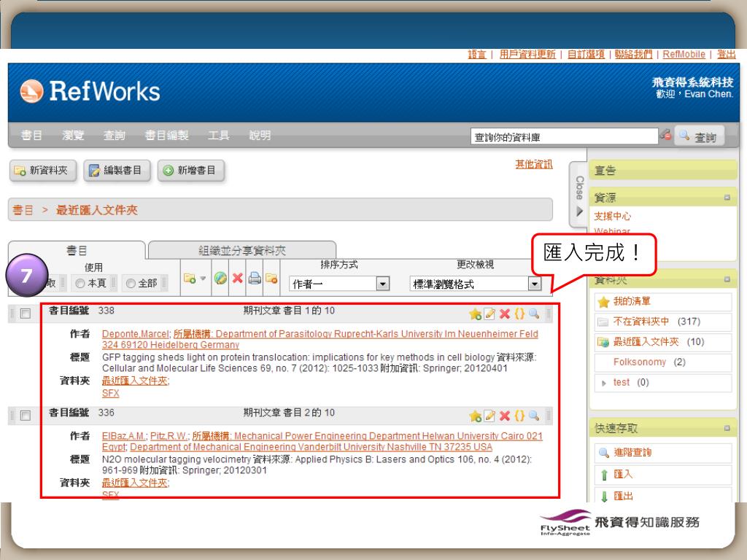Screen dimensions: 747x560
Task: Collapse the 快速存取 panel icon
Action: click(727, 428)
